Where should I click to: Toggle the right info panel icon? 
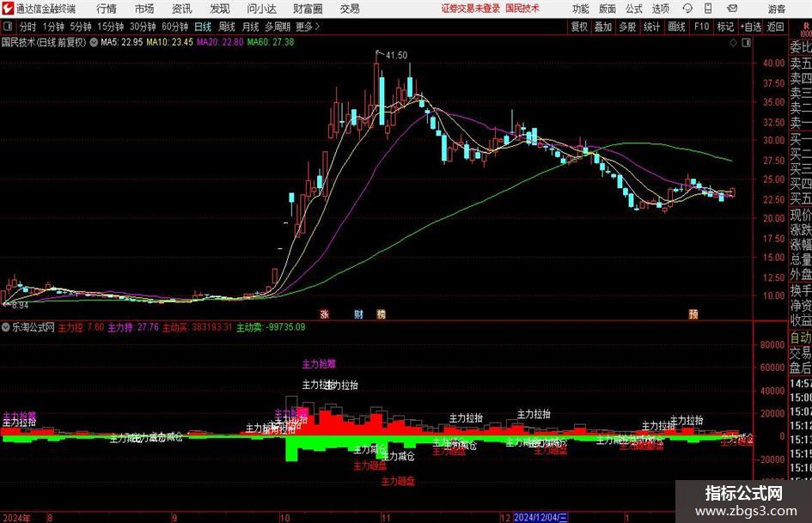click(746, 43)
